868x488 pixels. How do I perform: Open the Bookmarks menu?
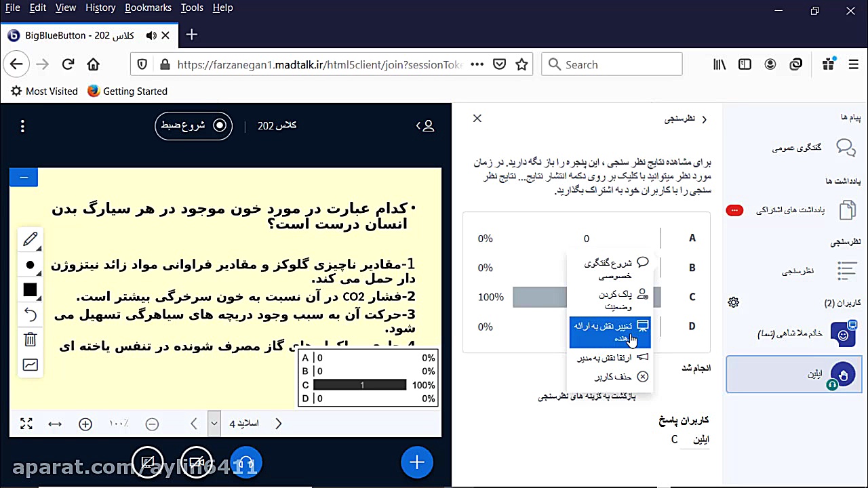coord(148,7)
